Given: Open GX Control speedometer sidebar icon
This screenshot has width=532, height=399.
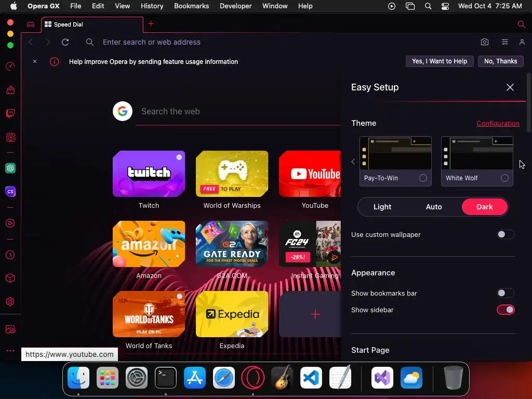Looking at the screenshot, I should 10,66.
